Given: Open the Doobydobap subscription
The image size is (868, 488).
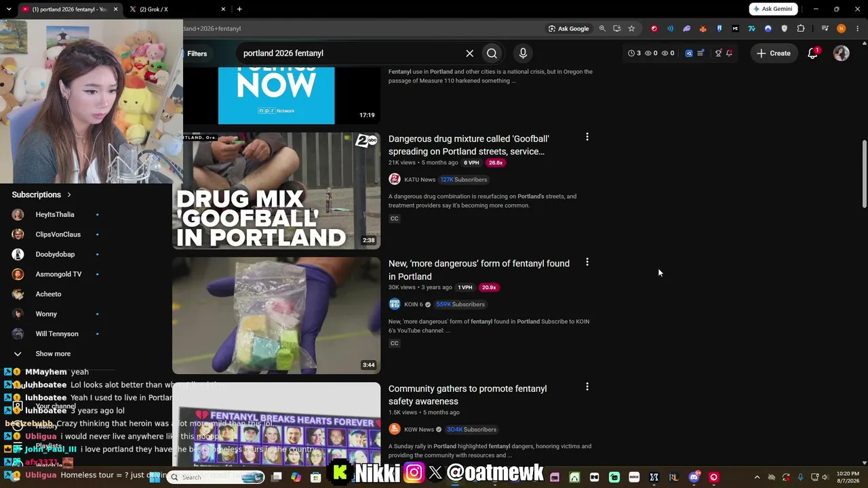Looking at the screenshot, I should 55,254.
